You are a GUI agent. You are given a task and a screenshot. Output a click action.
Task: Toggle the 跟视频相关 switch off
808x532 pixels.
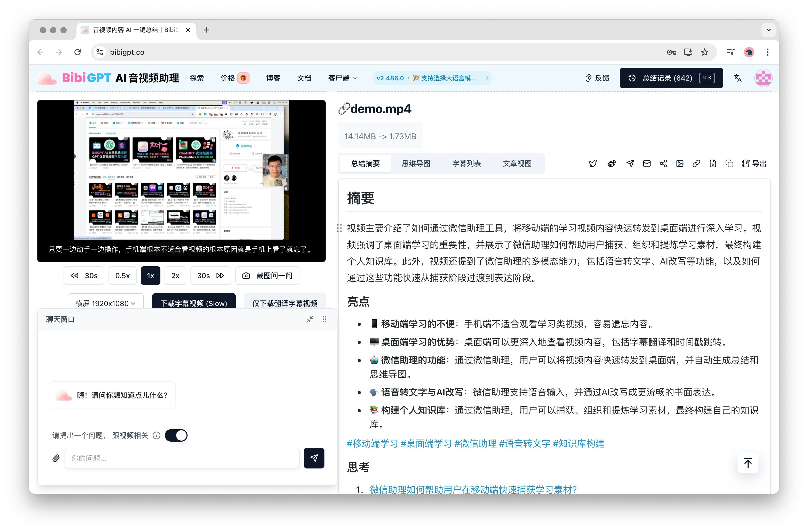click(x=176, y=436)
